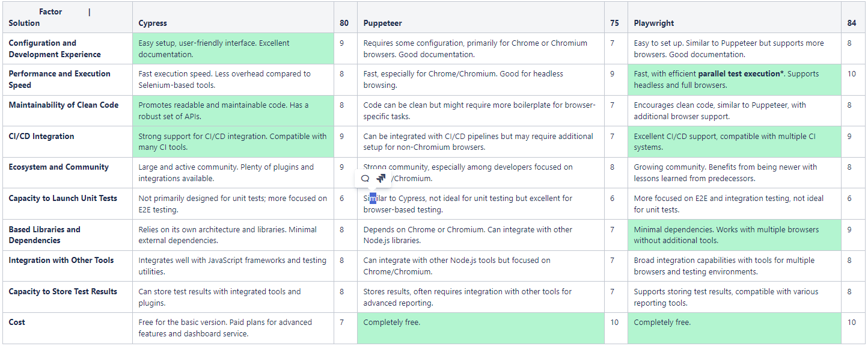Image resolution: width=868 pixels, height=346 pixels.
Task: Click the 'Ecosystem and Community' row label
Action: coord(58,167)
